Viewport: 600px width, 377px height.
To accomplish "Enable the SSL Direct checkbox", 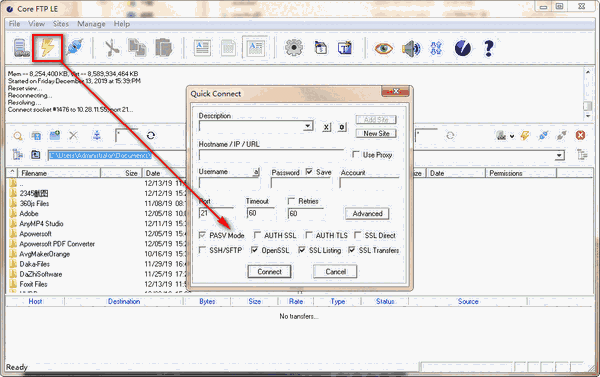I will (x=358, y=235).
